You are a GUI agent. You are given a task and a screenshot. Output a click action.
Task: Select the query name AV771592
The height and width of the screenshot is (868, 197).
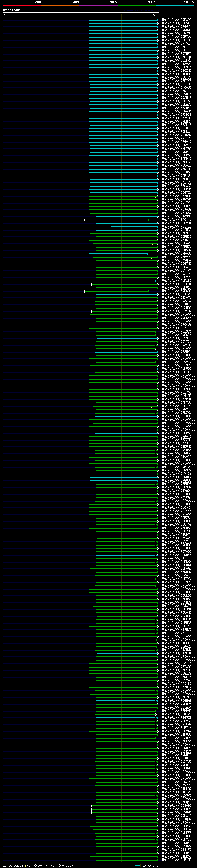11,10
